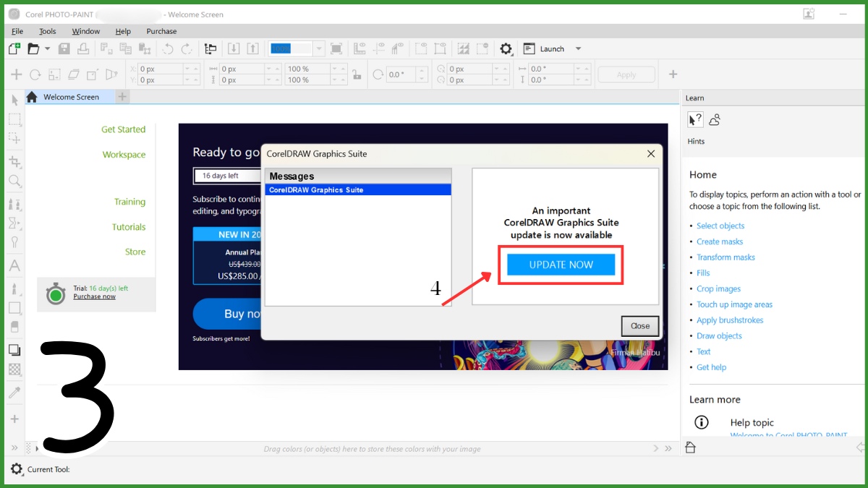Click the Redo arrow icon
This screenshot has height=488, width=868.
point(187,48)
